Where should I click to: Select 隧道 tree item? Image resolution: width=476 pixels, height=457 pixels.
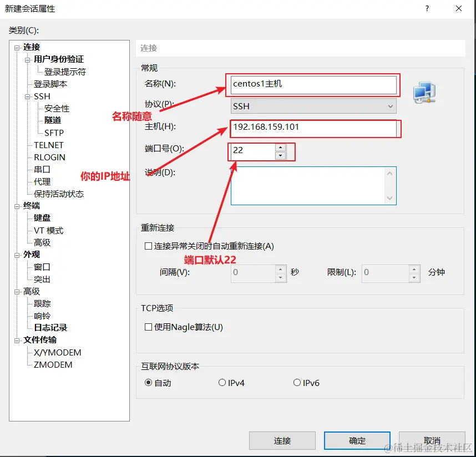point(53,120)
